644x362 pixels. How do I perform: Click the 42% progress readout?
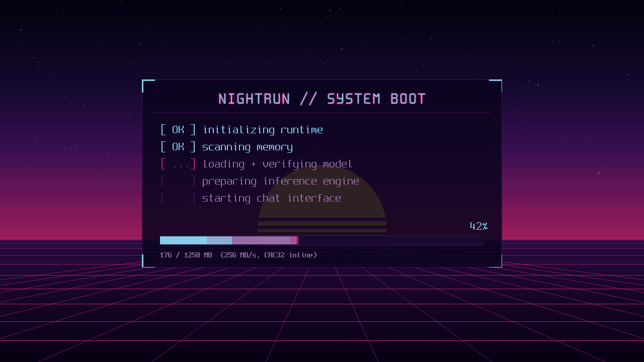tap(478, 226)
